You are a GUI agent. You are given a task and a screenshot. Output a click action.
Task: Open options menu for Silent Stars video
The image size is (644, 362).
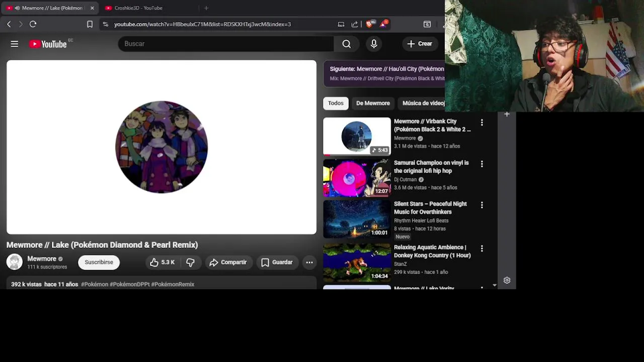(x=482, y=205)
